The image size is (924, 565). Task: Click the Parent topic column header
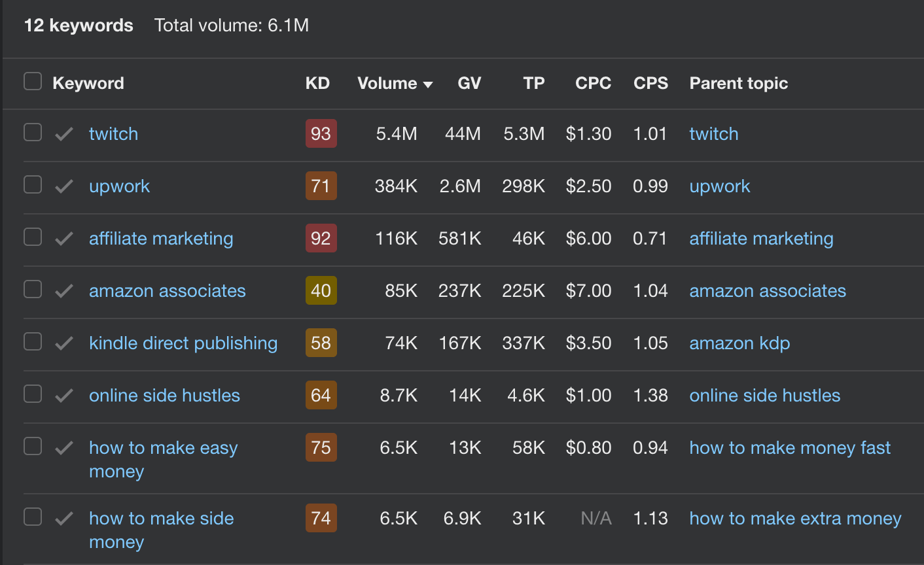(x=738, y=83)
